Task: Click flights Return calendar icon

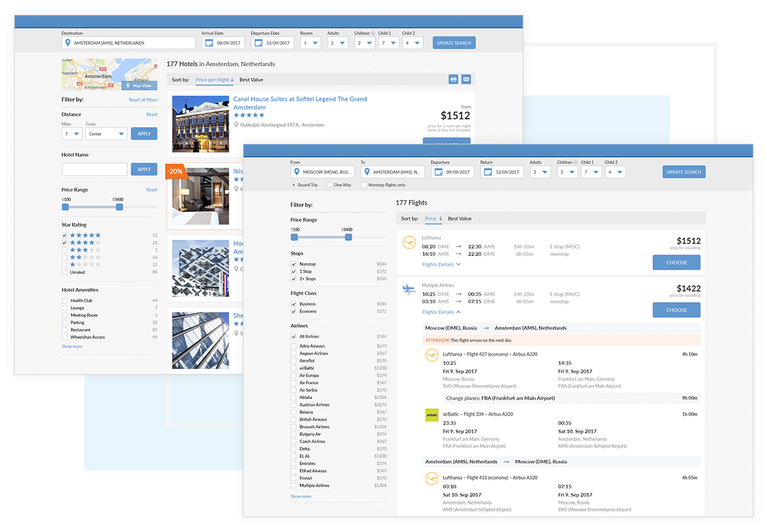Action: (x=488, y=172)
